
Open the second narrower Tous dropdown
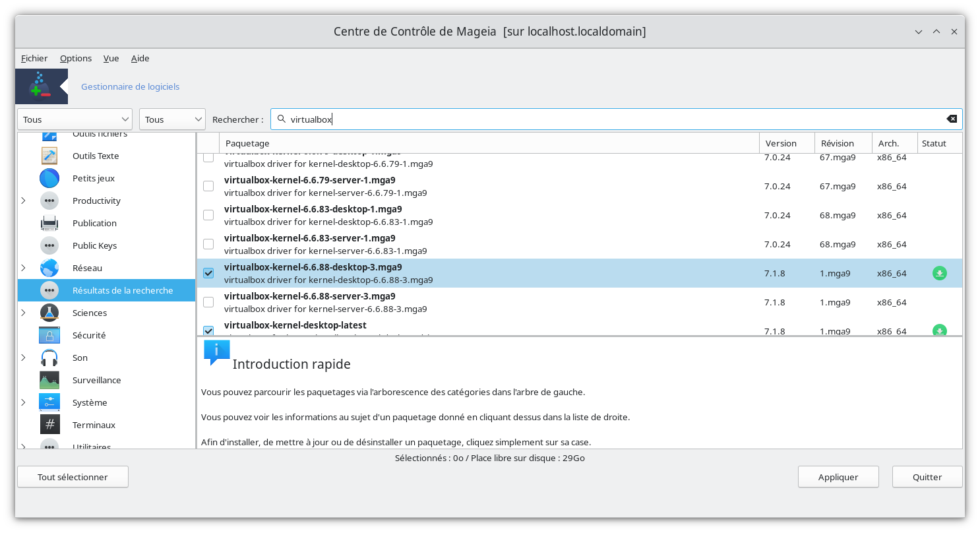(x=172, y=119)
